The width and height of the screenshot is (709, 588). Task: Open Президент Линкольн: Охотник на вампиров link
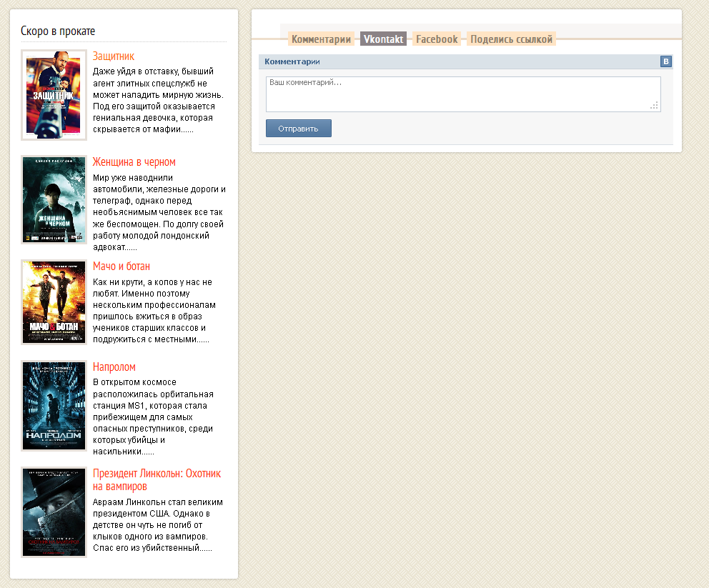[157, 479]
